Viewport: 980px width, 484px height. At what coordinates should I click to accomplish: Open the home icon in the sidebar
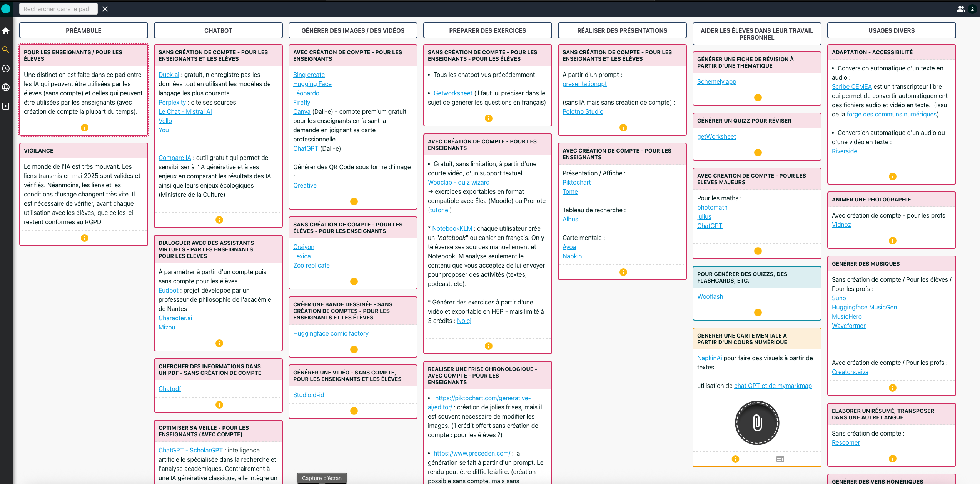pos(6,31)
